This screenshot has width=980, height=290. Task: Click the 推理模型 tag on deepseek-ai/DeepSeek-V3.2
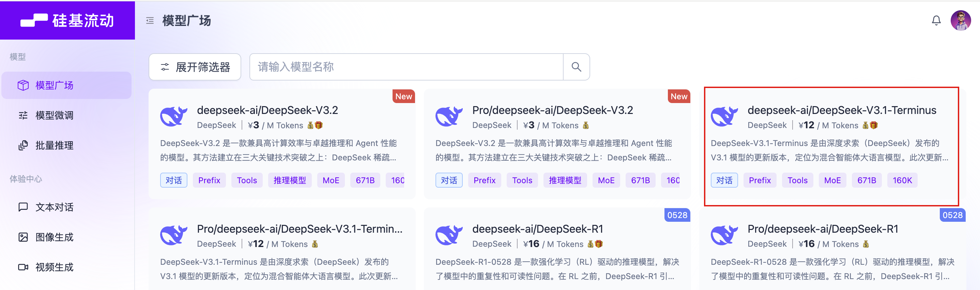(290, 180)
